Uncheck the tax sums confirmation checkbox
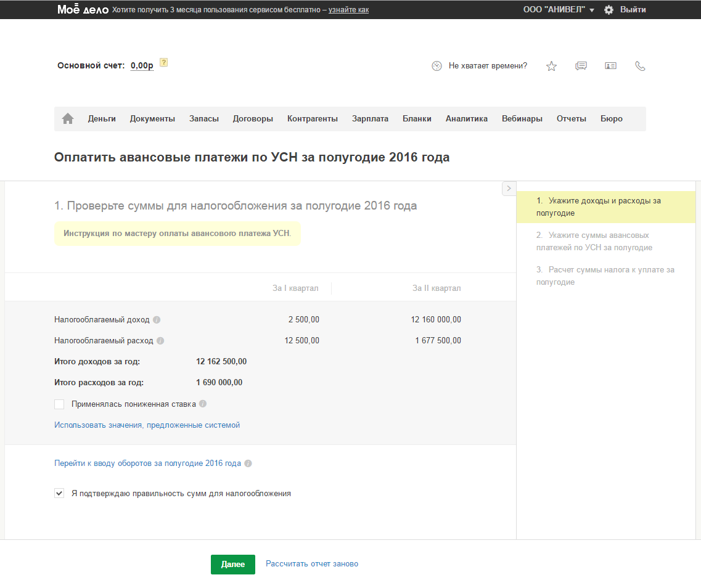The width and height of the screenshot is (701, 588). click(x=59, y=494)
